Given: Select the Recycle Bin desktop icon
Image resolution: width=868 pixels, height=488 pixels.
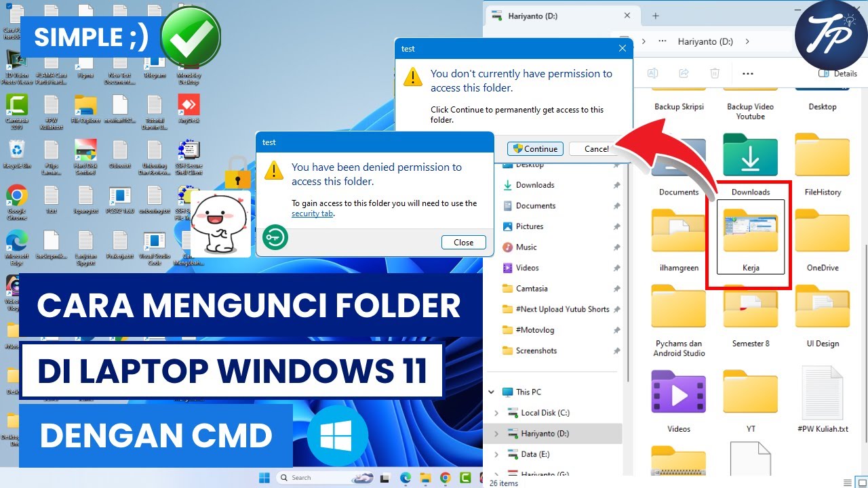Looking at the screenshot, I should 16,155.
